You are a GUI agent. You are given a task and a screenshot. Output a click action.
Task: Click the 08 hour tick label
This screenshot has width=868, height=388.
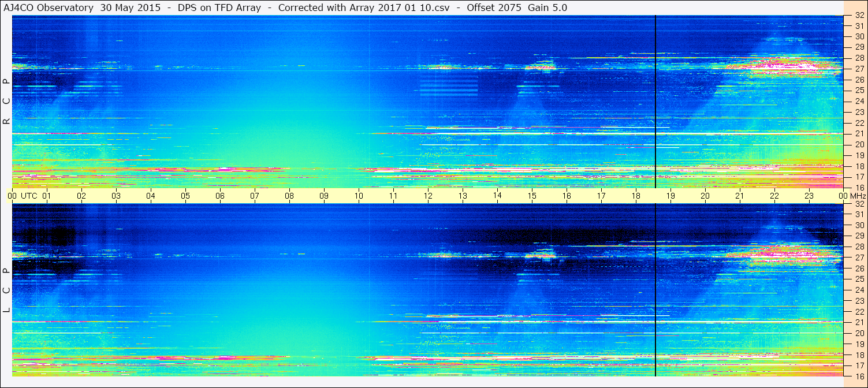(289, 196)
